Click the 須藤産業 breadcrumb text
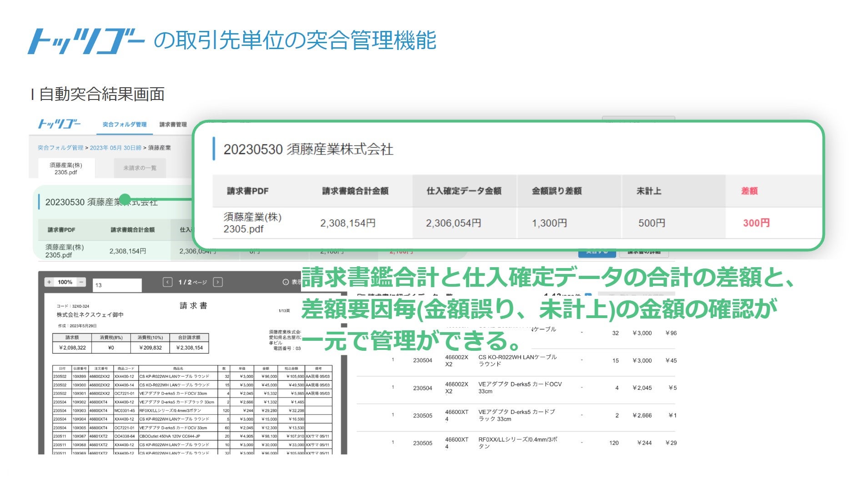The width and height of the screenshot is (868, 488). [x=160, y=148]
